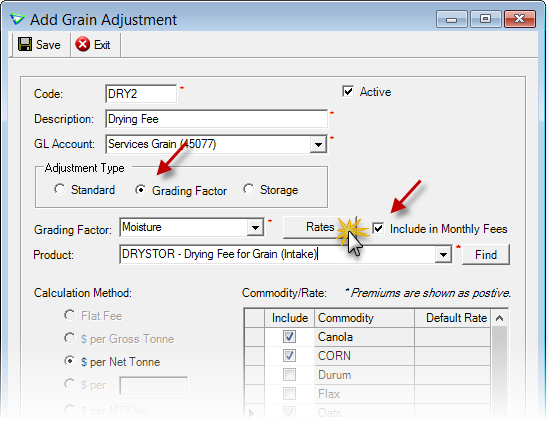The image size is (553, 425).
Task: Click the Commodity column header
Action: click(x=364, y=318)
